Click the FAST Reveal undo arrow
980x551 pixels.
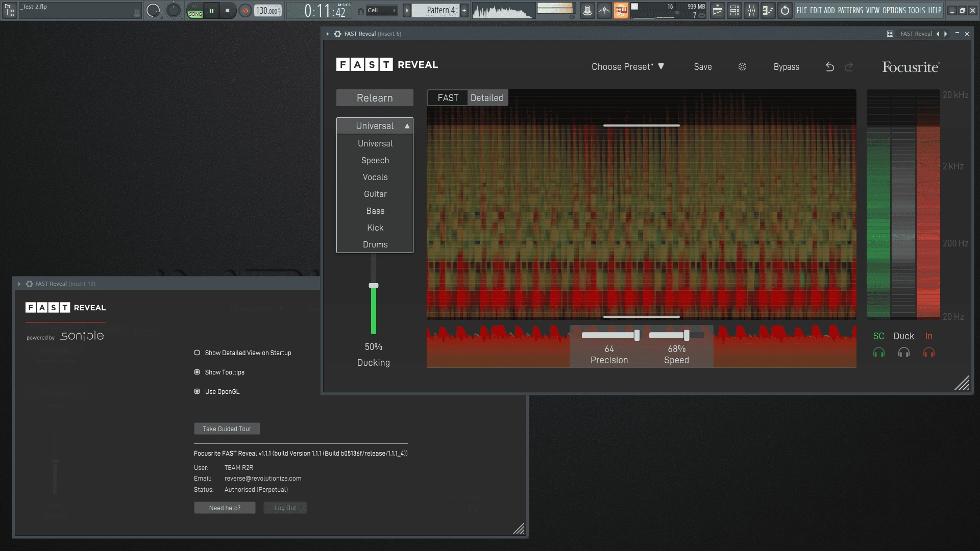point(830,67)
